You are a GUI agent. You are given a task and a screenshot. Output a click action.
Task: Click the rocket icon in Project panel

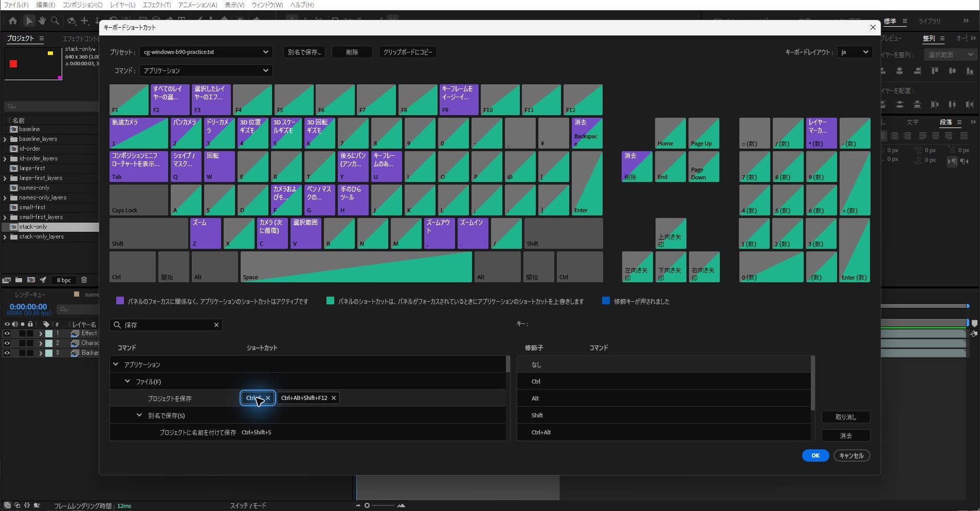tap(43, 280)
